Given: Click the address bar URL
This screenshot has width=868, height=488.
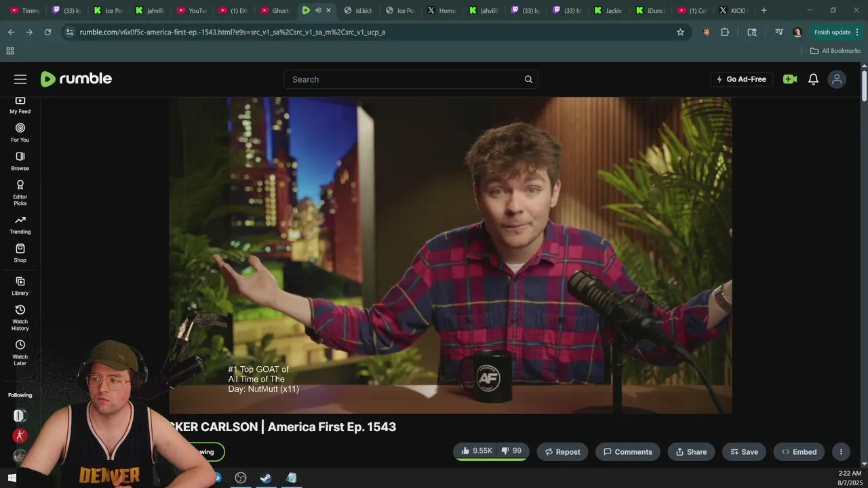Looking at the screenshot, I should coord(232,32).
